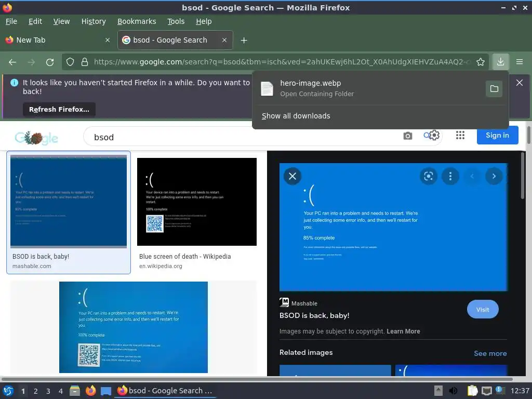Select the BSOD is back, baby! thumbnail
Viewport: 532px width, 399px height.
(69, 202)
